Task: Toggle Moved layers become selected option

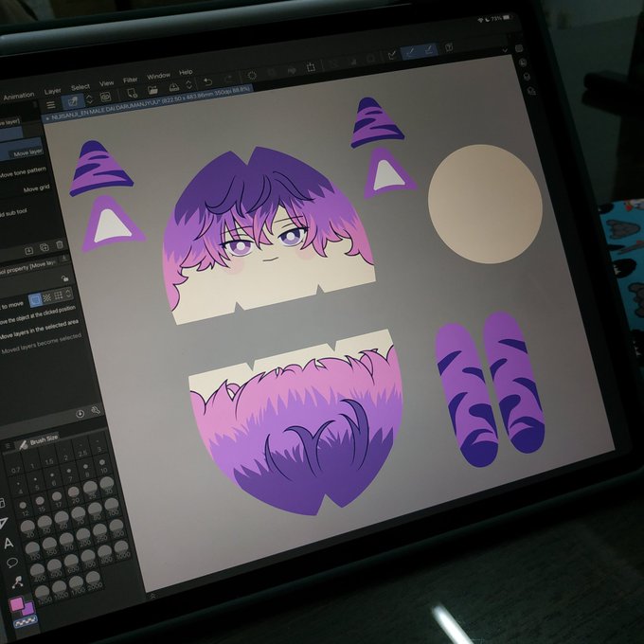Action: pos(41,344)
